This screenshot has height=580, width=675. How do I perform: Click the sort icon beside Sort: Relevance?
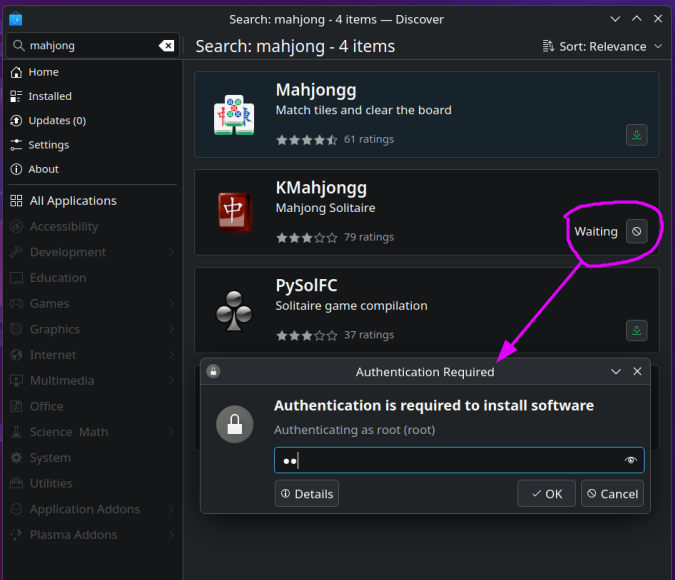548,46
